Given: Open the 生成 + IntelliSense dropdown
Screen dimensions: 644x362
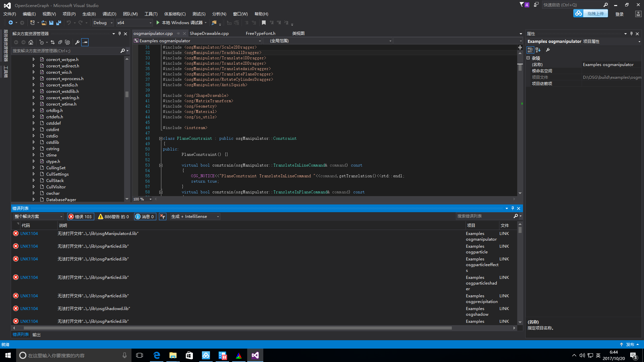Looking at the screenshot, I should pos(195,217).
